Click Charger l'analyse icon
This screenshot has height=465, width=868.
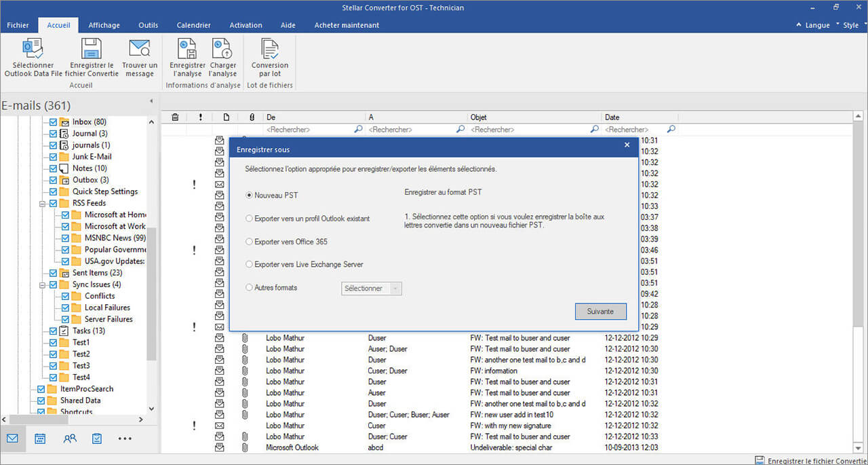(x=222, y=49)
